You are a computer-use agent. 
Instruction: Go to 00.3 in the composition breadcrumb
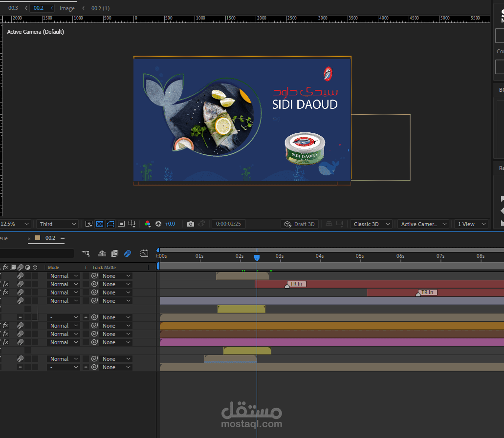pos(13,8)
